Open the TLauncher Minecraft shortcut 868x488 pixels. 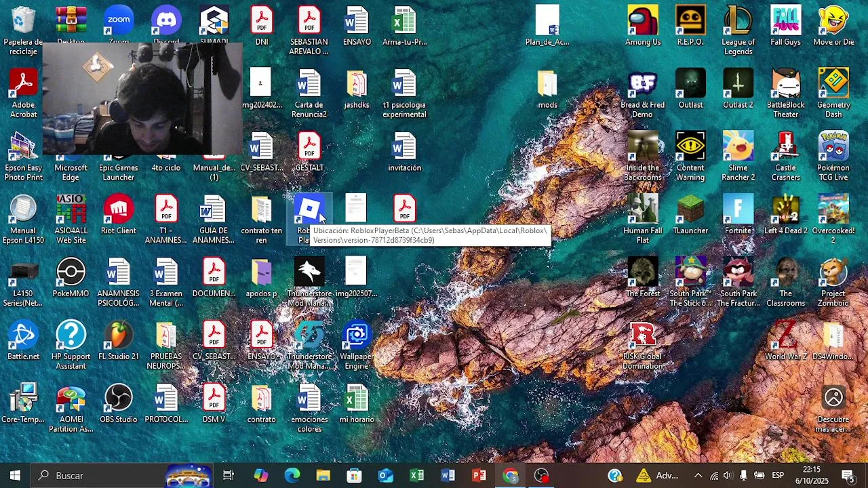pyautogui.click(x=690, y=215)
